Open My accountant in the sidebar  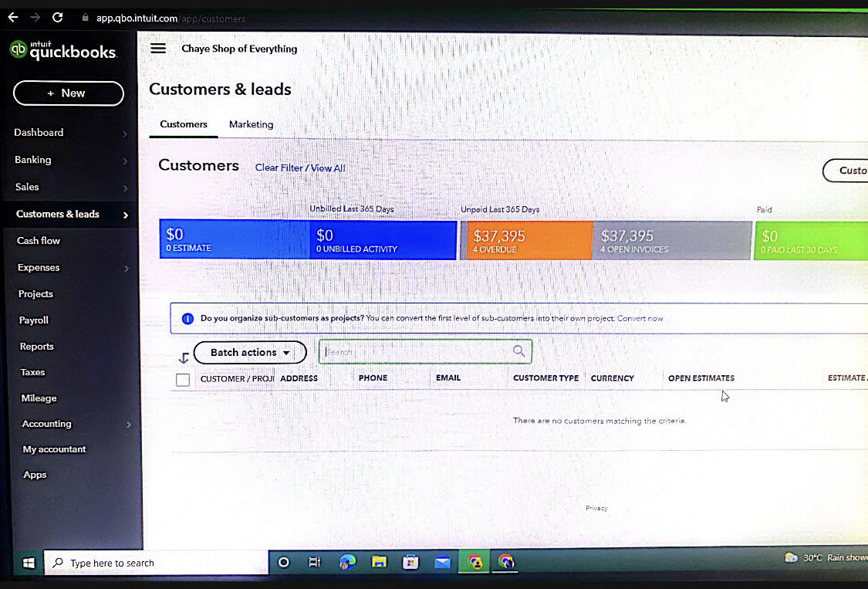(54, 449)
